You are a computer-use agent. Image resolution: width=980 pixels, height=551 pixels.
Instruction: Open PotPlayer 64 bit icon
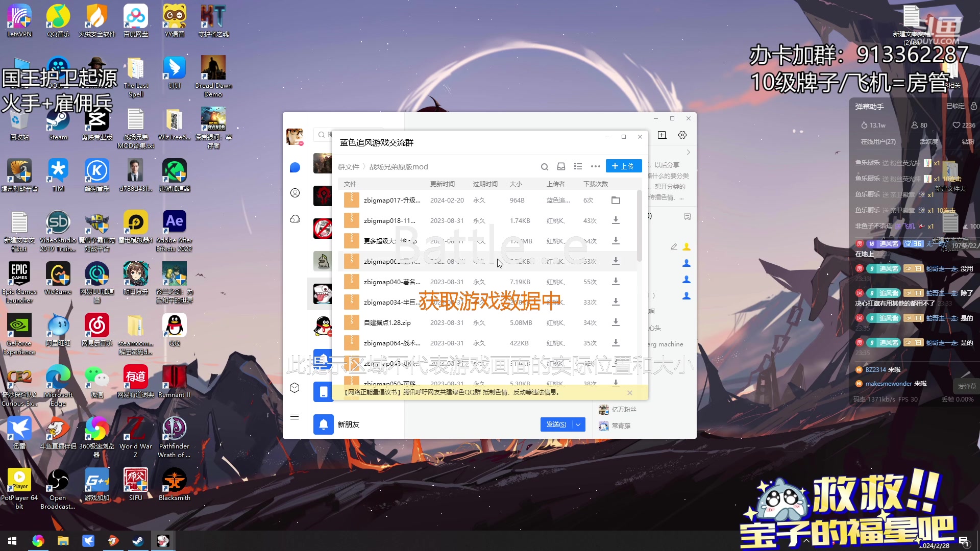point(19,489)
